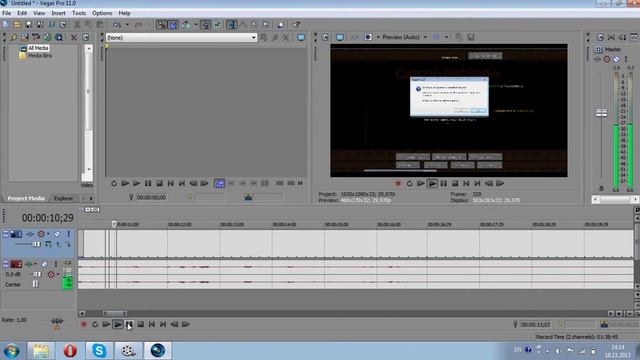The width and height of the screenshot is (640, 360).
Task: Open automation settings dropdown on video track 1
Action: point(48,234)
